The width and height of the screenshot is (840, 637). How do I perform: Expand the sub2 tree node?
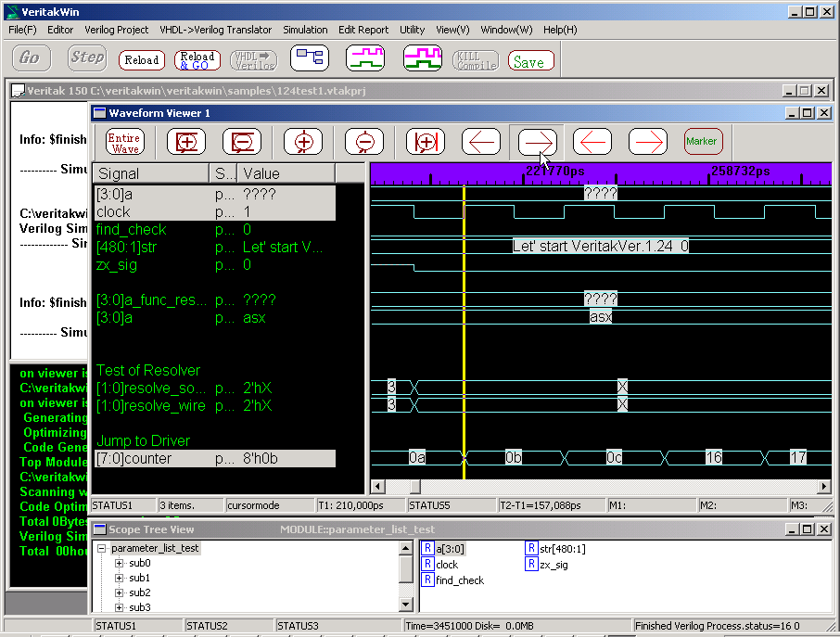119,592
